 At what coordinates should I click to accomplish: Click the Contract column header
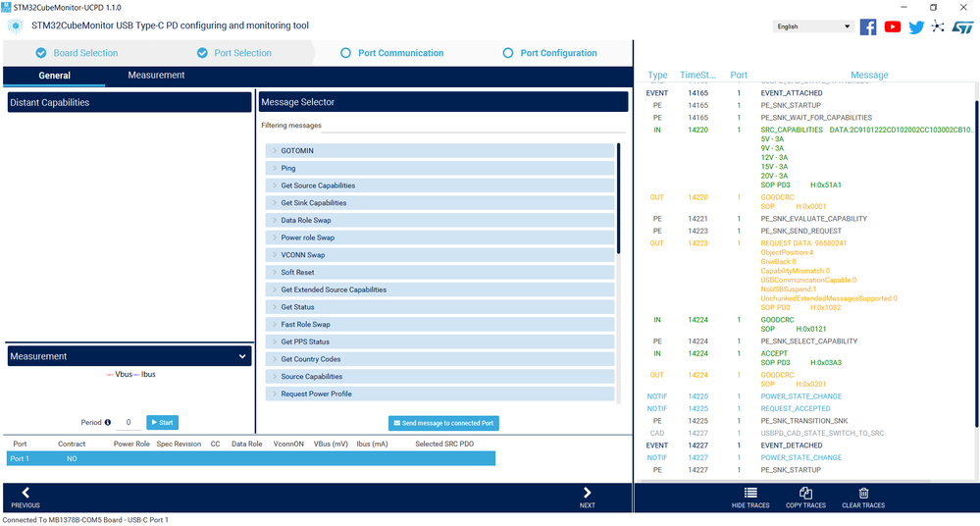72,445
